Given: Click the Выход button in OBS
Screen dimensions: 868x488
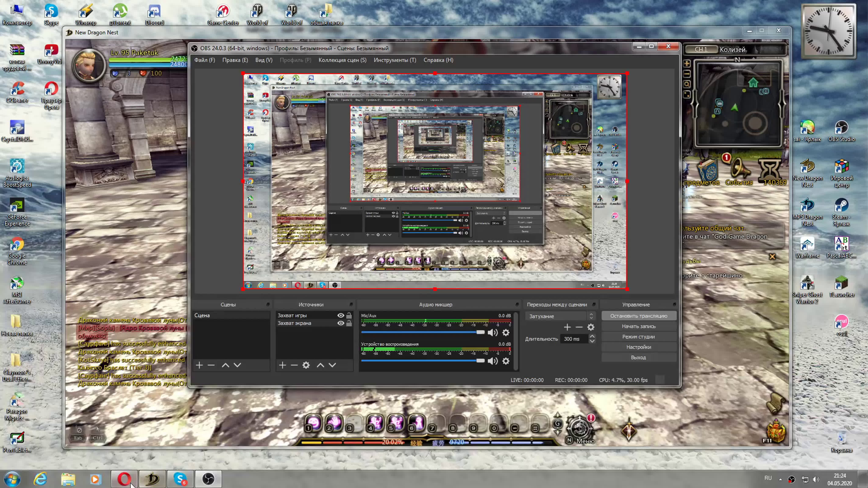Looking at the screenshot, I should [638, 358].
